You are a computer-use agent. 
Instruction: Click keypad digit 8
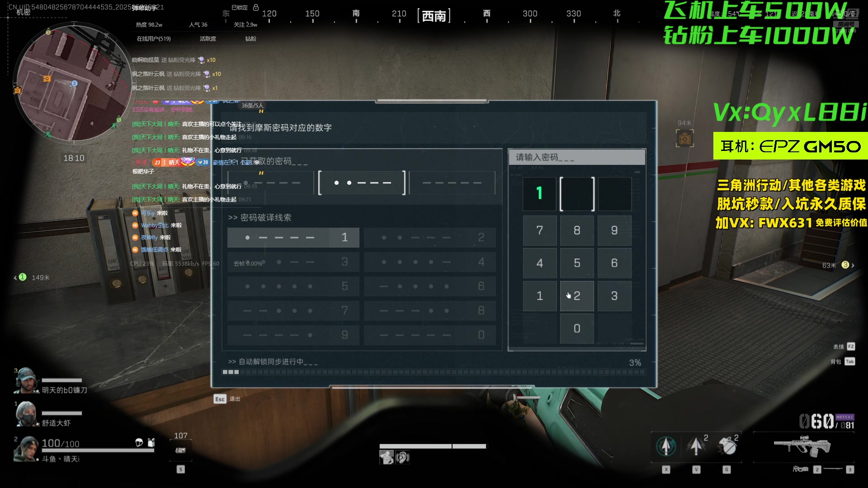(577, 230)
